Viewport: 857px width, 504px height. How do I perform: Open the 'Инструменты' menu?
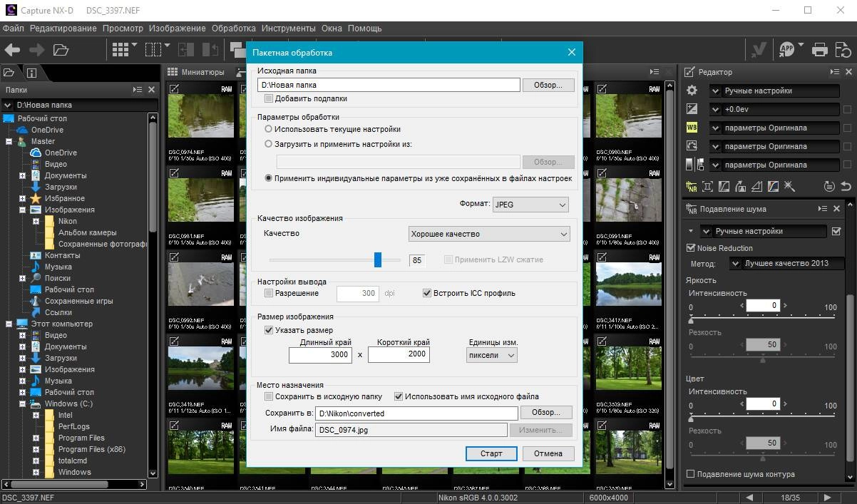click(288, 29)
